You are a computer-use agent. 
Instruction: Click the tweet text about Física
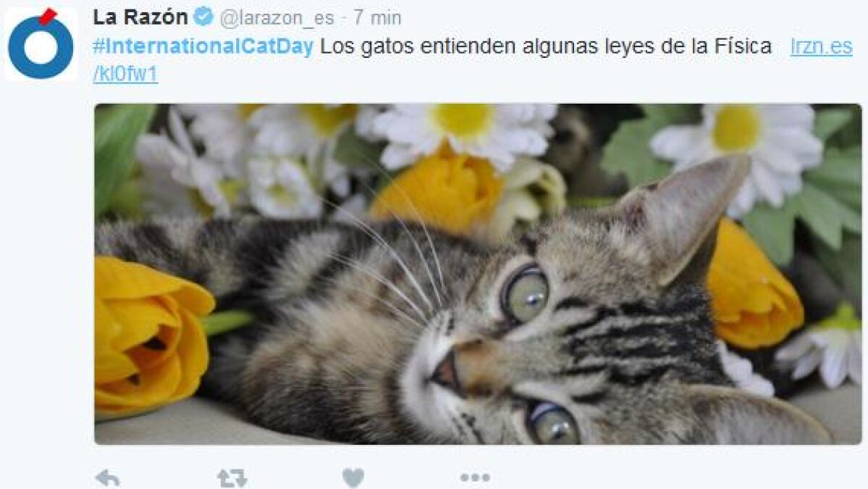pyautogui.click(x=546, y=46)
